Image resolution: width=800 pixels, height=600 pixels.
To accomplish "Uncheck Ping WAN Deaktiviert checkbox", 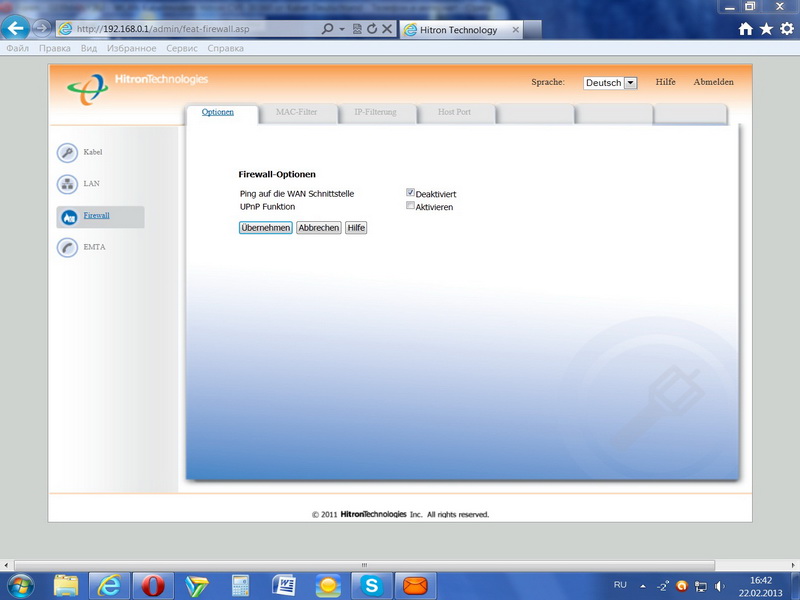I will tap(410, 193).
